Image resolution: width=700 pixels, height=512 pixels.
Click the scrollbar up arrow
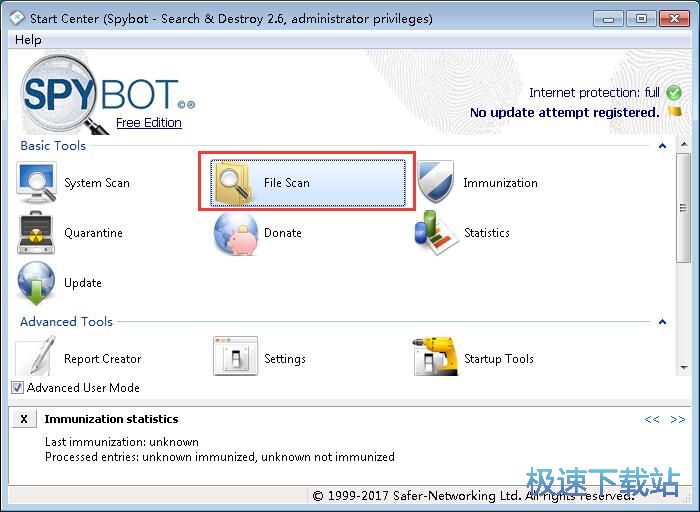pyautogui.click(x=683, y=145)
